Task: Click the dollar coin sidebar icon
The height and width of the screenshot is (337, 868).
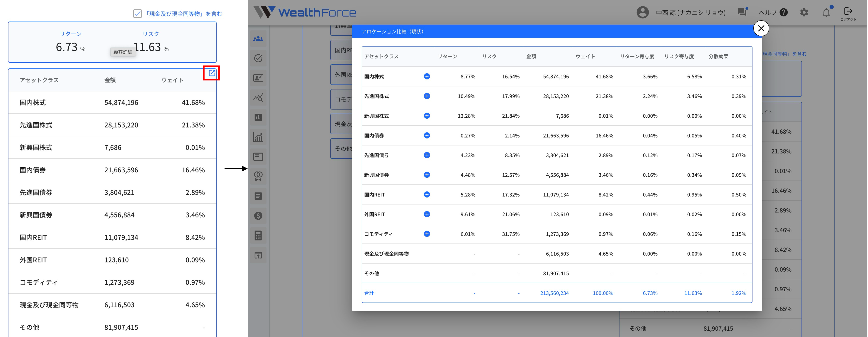Action: click(x=258, y=216)
